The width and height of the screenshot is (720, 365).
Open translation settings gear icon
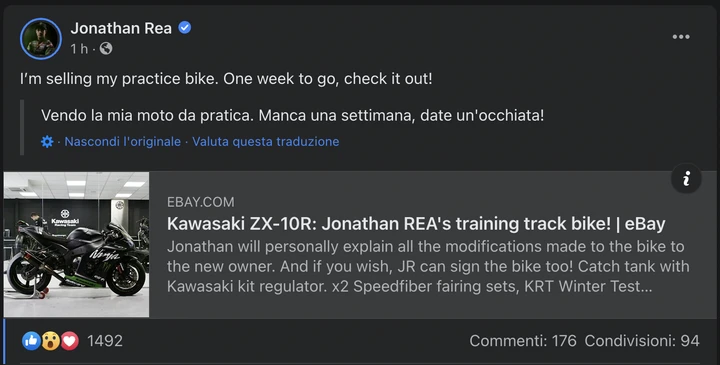point(47,141)
